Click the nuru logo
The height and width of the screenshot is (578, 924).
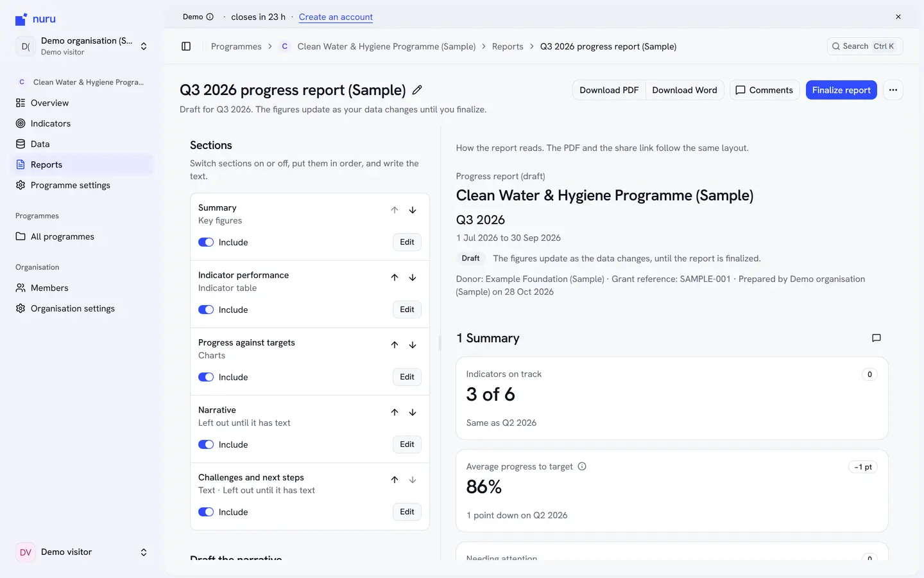pyautogui.click(x=35, y=19)
